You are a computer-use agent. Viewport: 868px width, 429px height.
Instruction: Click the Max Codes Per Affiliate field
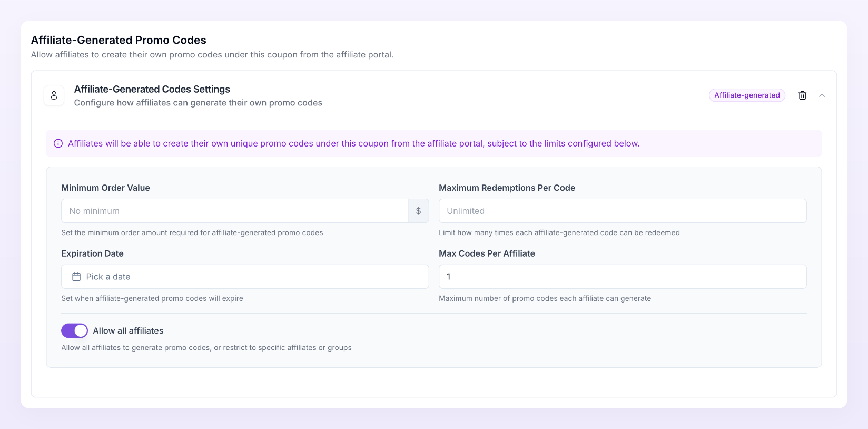tap(623, 277)
